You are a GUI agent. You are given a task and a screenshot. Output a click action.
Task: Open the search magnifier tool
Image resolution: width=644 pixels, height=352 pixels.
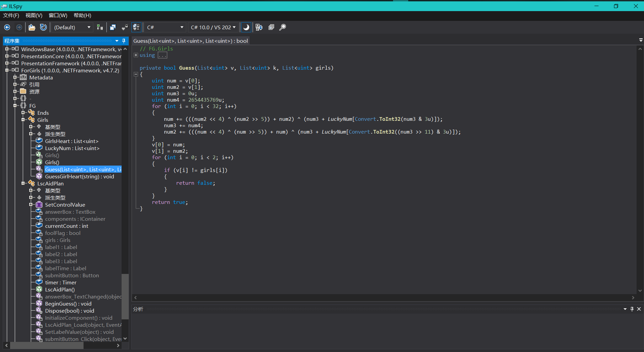click(283, 27)
